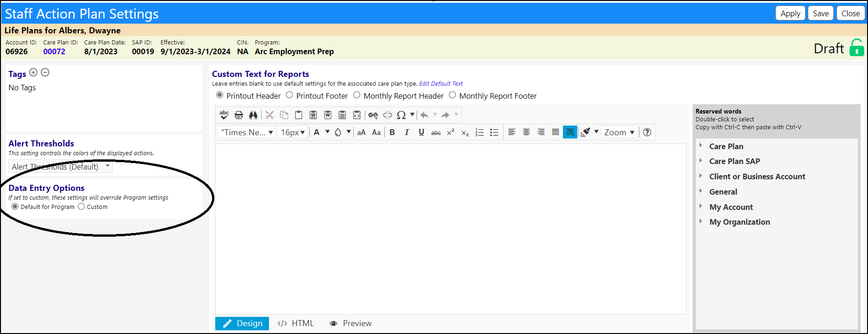Open the symbol list dropdown arrow
Viewport: 868px width, 334px height.
click(412, 114)
